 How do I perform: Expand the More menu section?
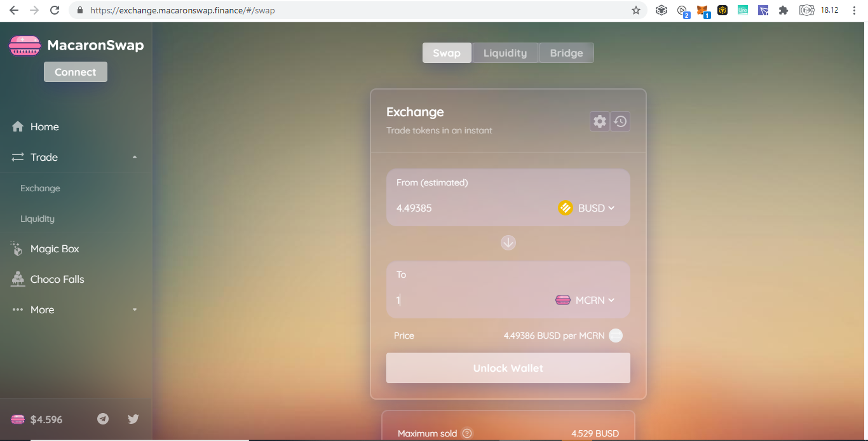135,309
